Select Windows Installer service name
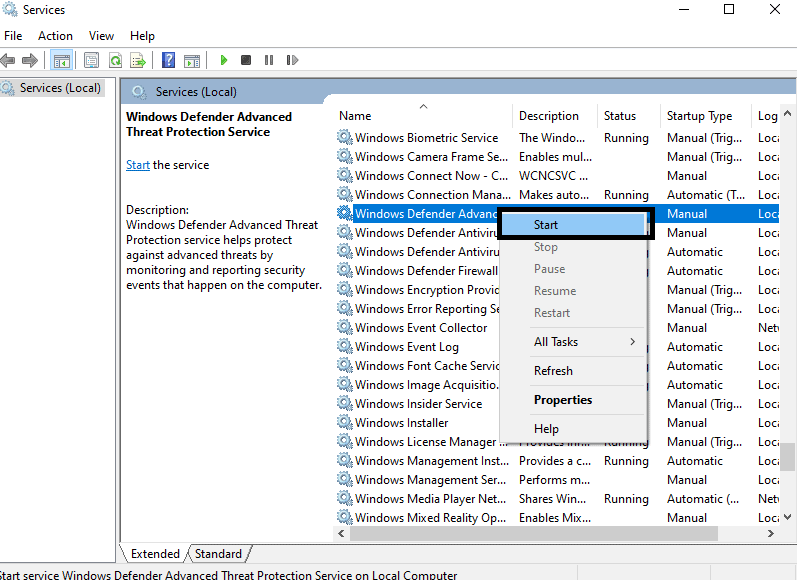Viewport: 797px width, 580px height. (402, 423)
